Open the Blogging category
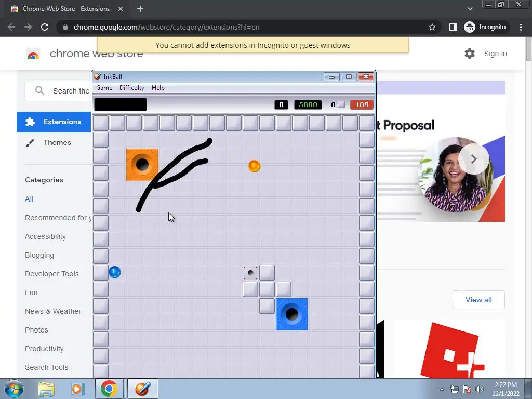The height and width of the screenshot is (399, 532). [39, 255]
